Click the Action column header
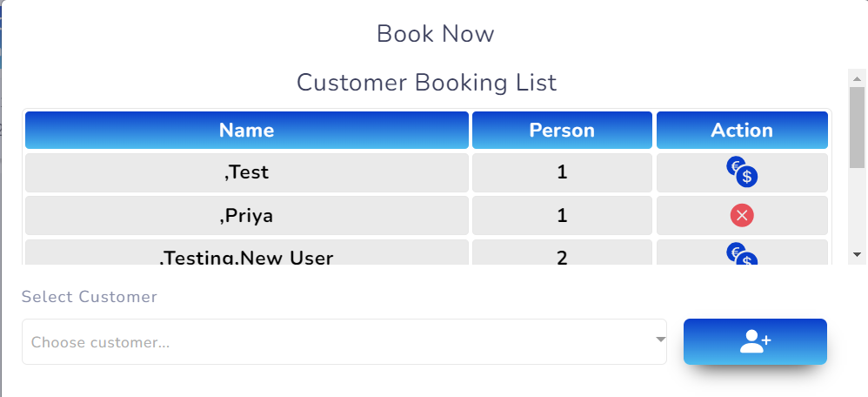This screenshot has height=397, width=868. [x=742, y=131]
